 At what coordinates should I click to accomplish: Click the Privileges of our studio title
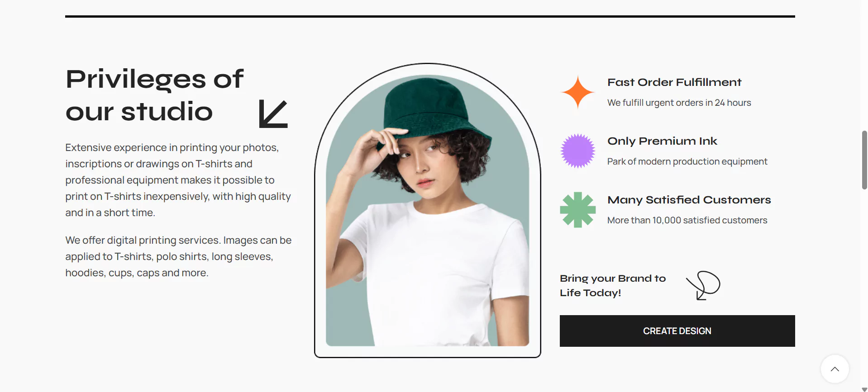coord(155,95)
